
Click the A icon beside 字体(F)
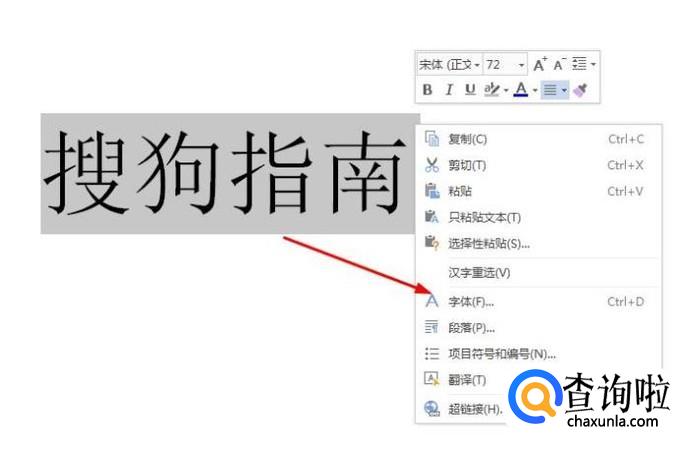point(431,301)
